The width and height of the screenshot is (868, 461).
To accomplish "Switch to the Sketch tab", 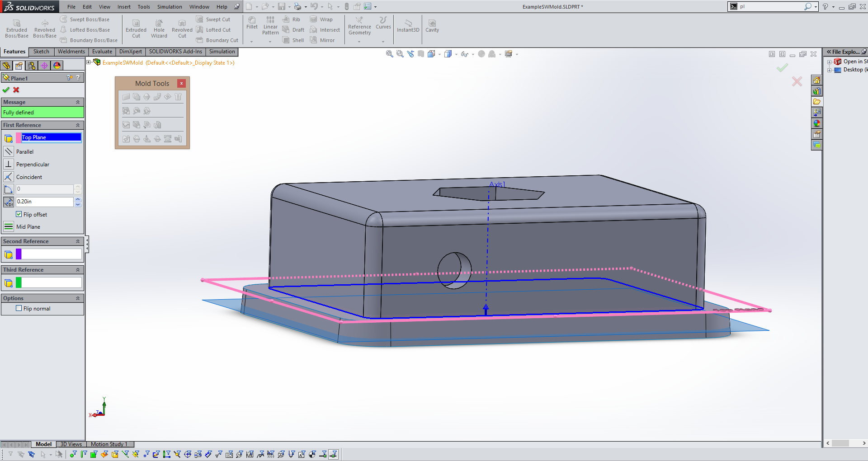I will click(41, 52).
